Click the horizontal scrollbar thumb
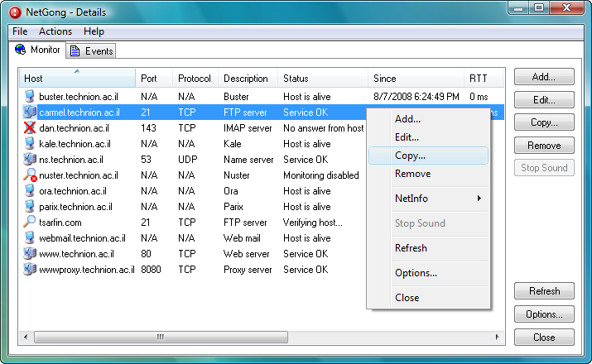Viewport: 592px width, 364px height. [x=161, y=337]
